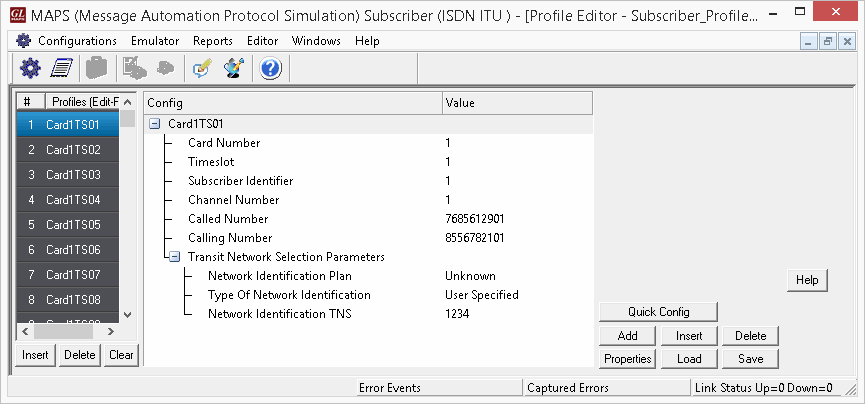Collapse the Card1TS01 tree node
The image size is (865, 404).
154,124
